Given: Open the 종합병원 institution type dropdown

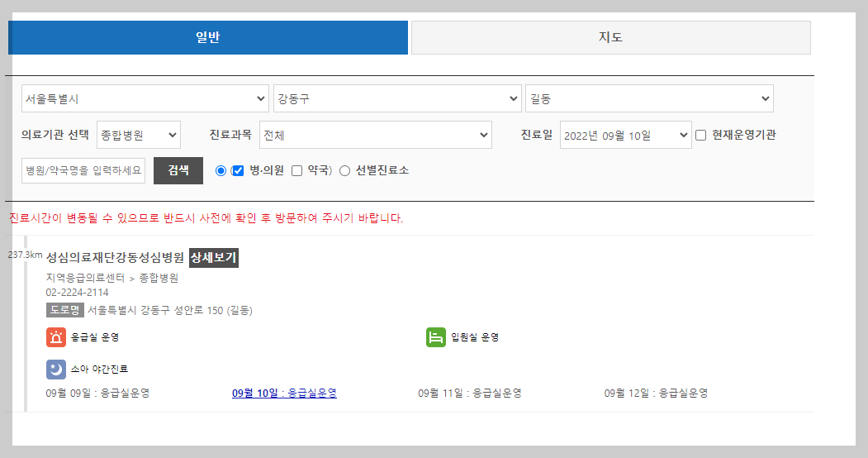Looking at the screenshot, I should point(139,135).
